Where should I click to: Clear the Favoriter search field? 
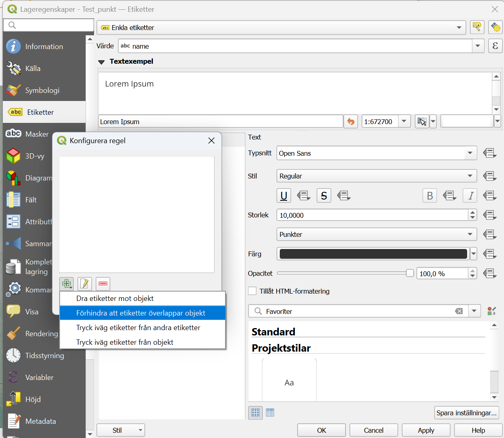click(x=459, y=311)
